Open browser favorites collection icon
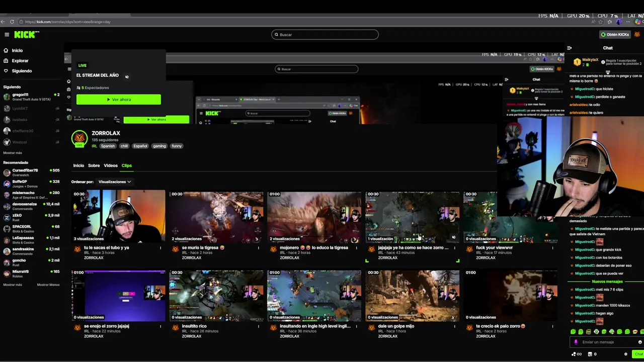644x362 pixels. click(x=610, y=22)
